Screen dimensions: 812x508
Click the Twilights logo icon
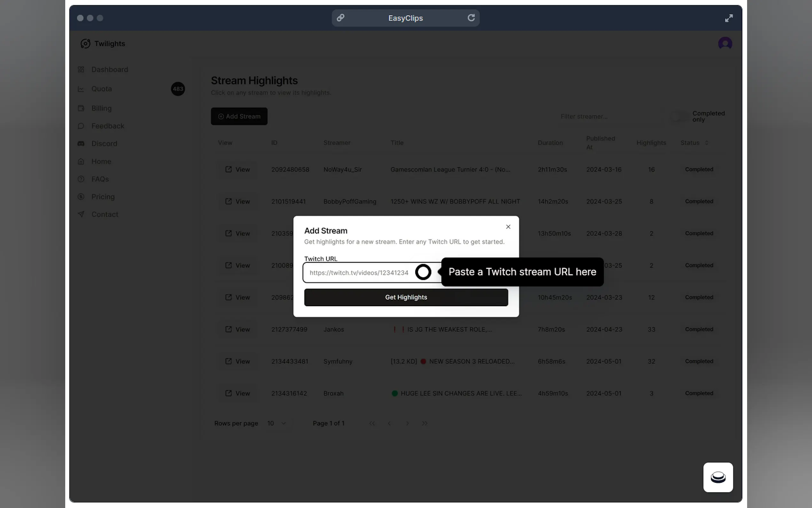coord(85,44)
